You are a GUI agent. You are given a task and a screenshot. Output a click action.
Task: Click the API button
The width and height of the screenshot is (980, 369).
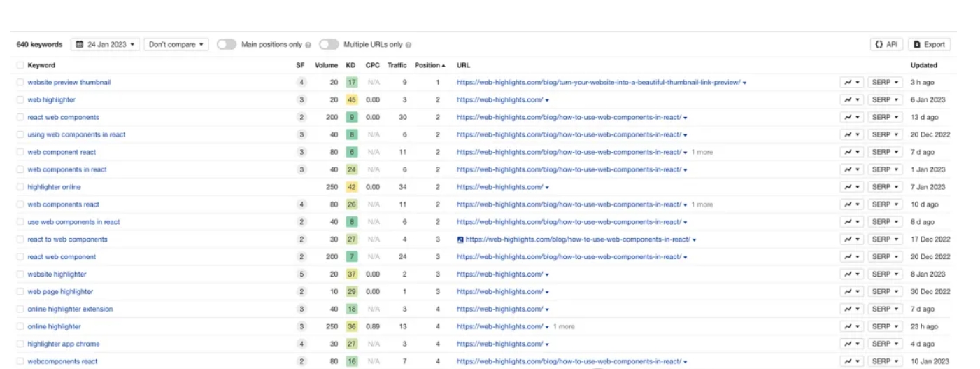tap(886, 44)
